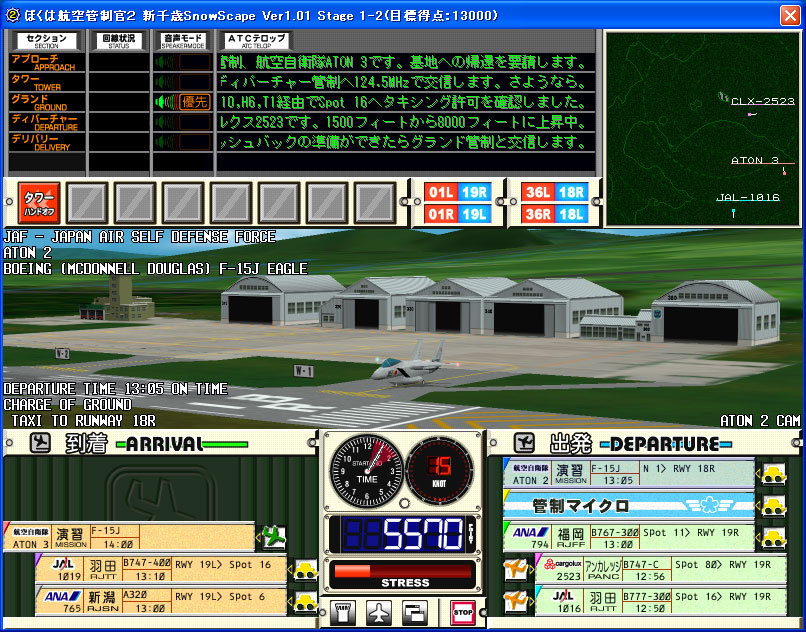Click the Ground ATC message about Spot 16

(405, 102)
